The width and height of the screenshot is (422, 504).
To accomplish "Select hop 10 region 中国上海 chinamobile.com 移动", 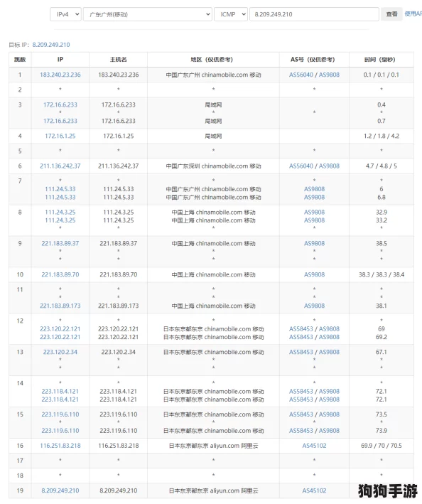I will (213, 275).
